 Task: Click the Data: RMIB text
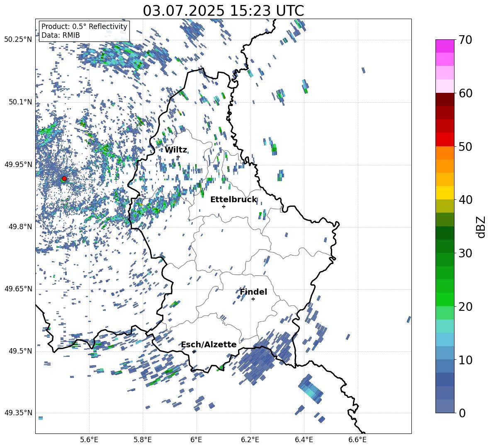point(61,35)
